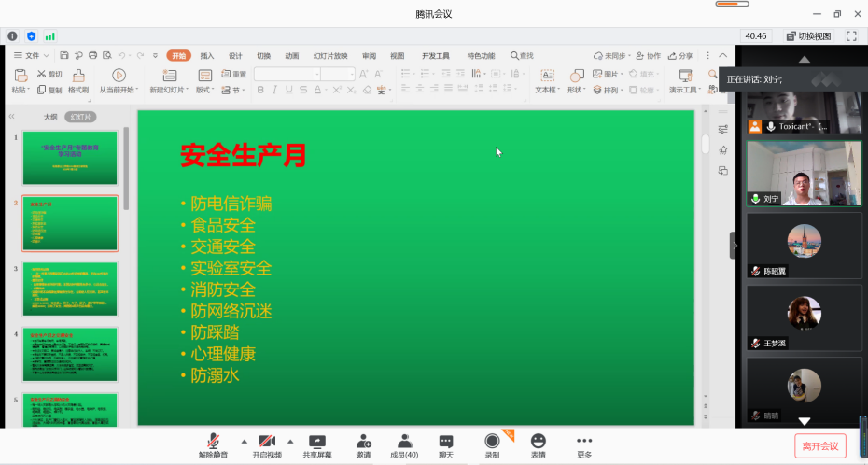Screen dimensions: 868x465
Task: Open the 设计 ribbon tab
Action: 235,56
